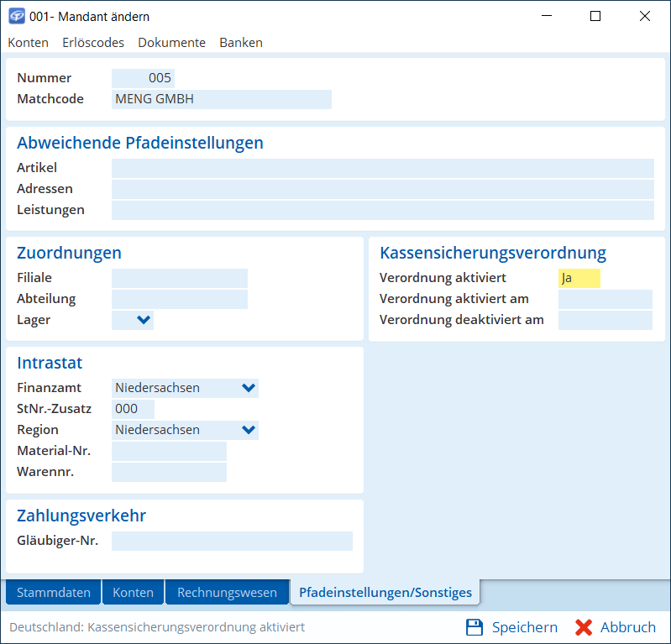The image size is (671, 644).
Task: Open the Banken menu
Action: [240, 42]
